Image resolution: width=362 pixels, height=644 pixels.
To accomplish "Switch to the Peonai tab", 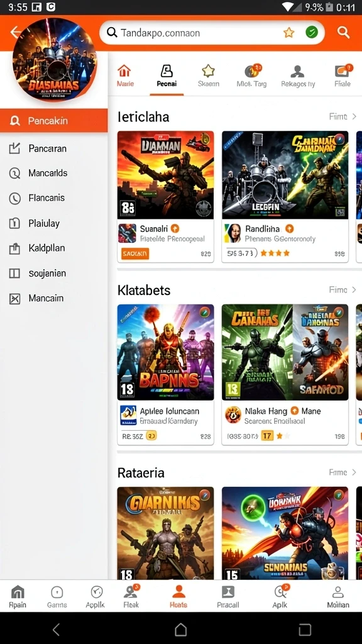I will coord(167,76).
